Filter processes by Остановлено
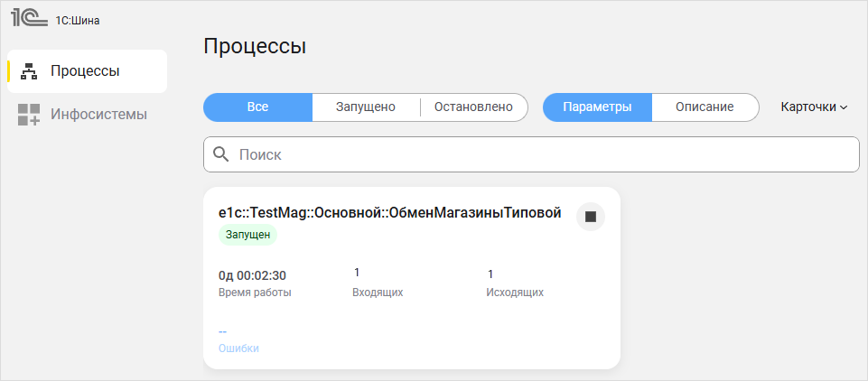Viewport: 868px width, 381px height. 473,107
